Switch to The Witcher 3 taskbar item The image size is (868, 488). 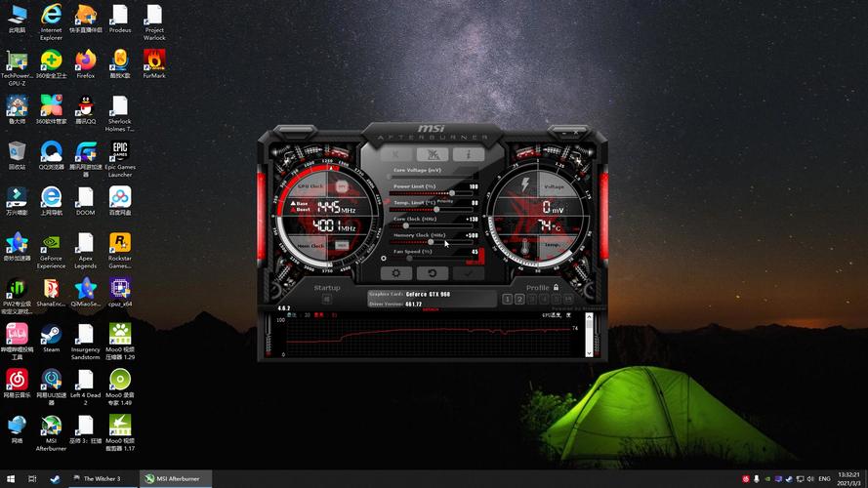pyautogui.click(x=103, y=478)
